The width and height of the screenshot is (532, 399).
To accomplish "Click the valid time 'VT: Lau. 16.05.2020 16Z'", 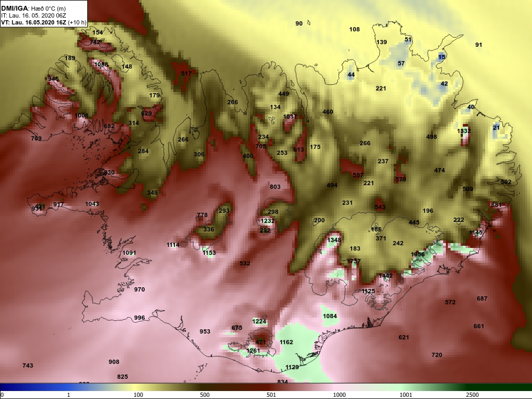I will point(34,23).
